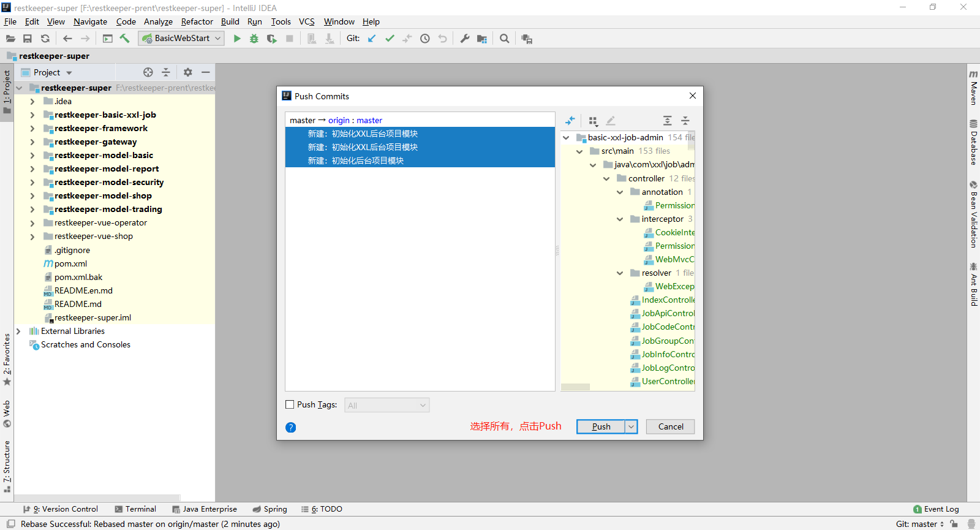Revert changes with undo icon
The height and width of the screenshot is (530, 980).
[443, 39]
